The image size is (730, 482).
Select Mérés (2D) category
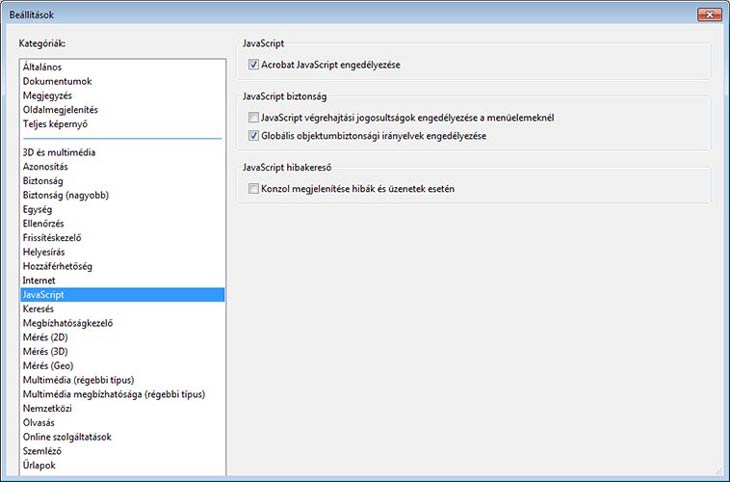click(x=123, y=337)
